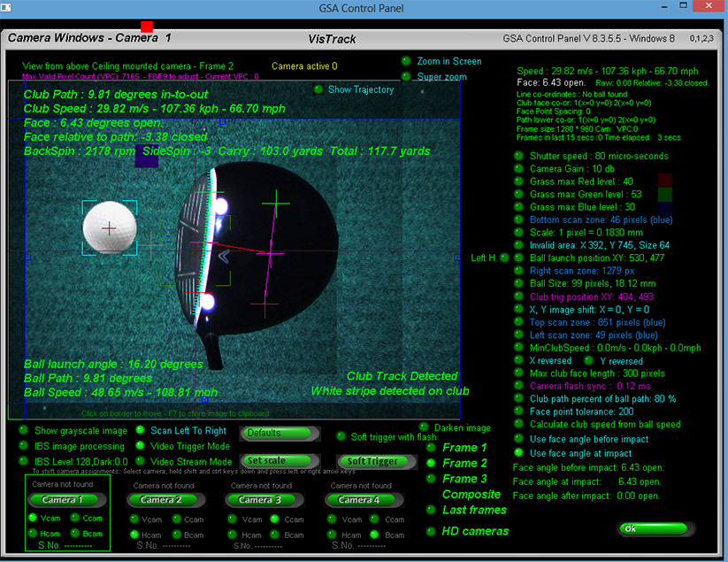Click the red grass color swatch
Viewport: 728px width, 562px height.
[665, 181]
